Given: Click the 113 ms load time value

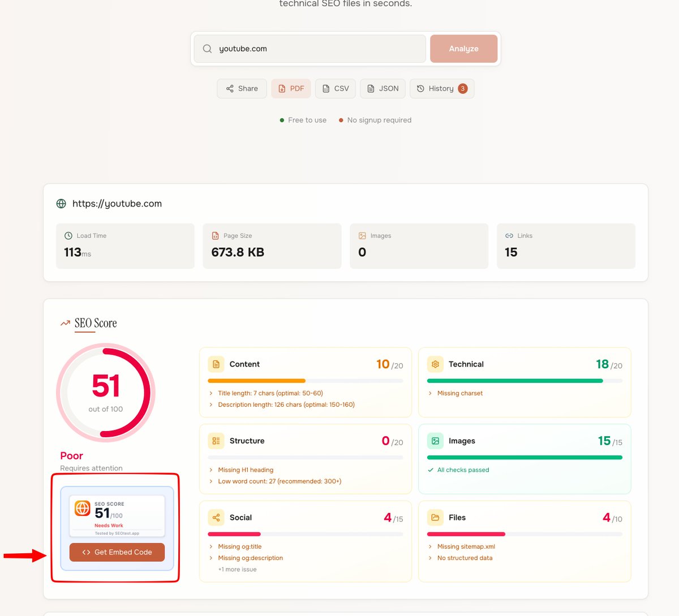Looking at the screenshot, I should tap(78, 252).
